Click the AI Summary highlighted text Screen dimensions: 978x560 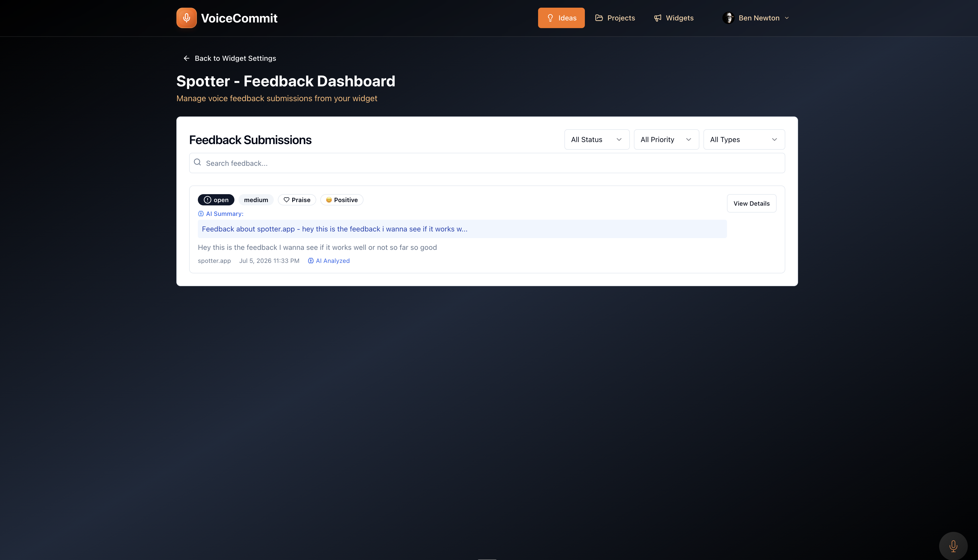(x=462, y=229)
